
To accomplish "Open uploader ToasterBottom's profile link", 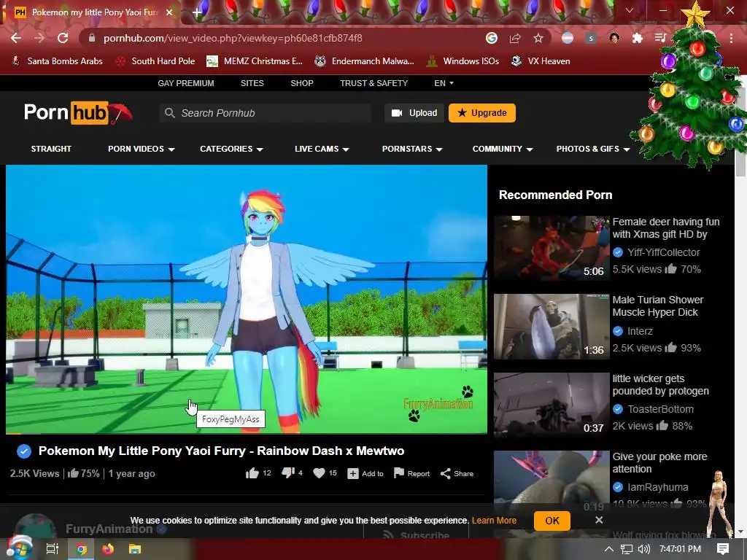I will pyautogui.click(x=660, y=409).
